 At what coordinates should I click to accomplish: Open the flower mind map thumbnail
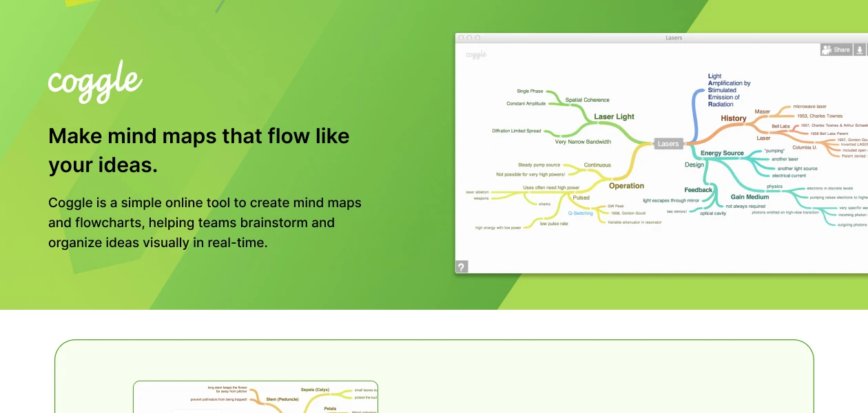tap(256, 397)
